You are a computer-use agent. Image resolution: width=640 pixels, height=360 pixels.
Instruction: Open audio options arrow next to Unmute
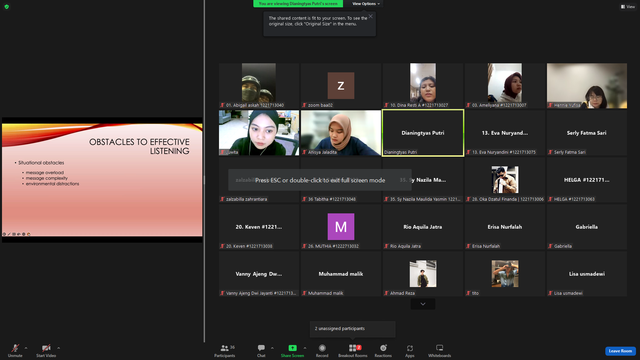point(26,348)
